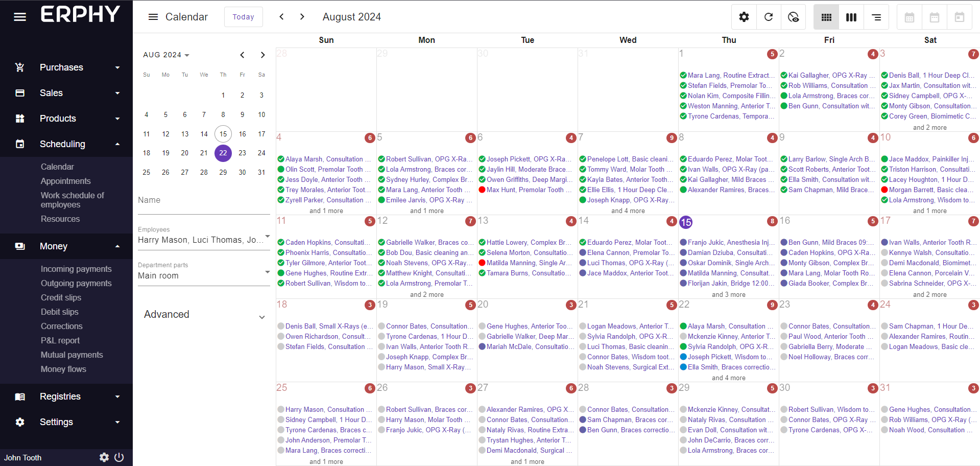Click the week calendar icon in toolbar
The image size is (980, 466).
pyautogui.click(x=935, y=17)
